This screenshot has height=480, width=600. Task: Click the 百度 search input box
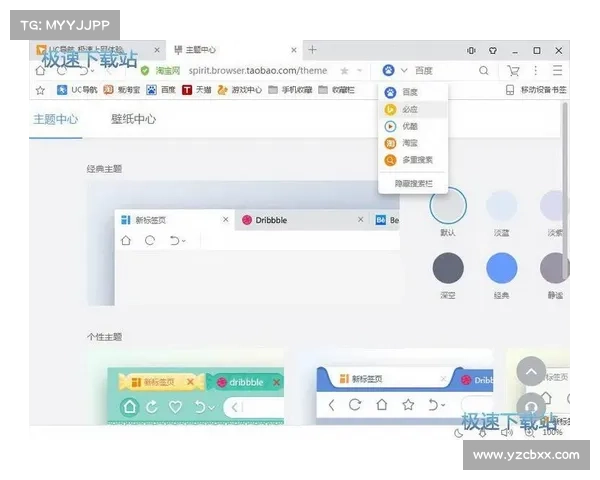pos(444,70)
